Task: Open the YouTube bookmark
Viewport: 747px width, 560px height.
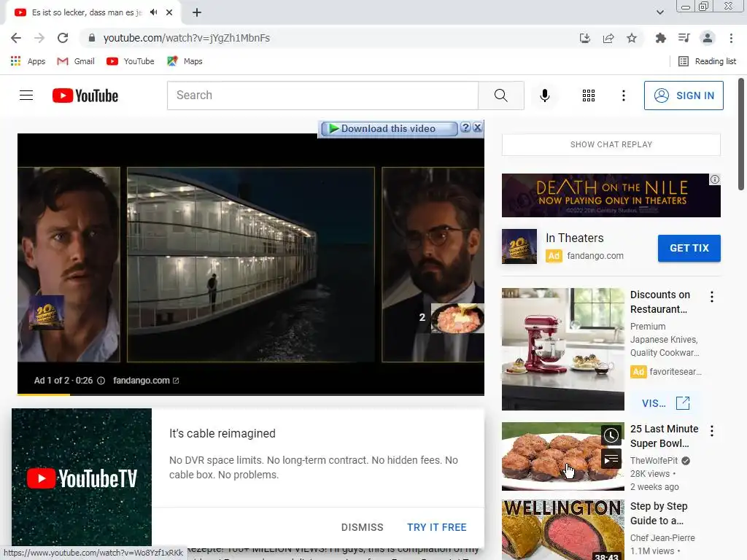Action: [x=131, y=61]
